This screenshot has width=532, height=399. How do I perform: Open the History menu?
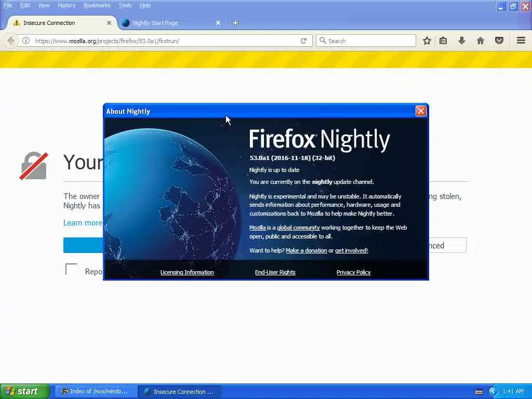click(66, 5)
